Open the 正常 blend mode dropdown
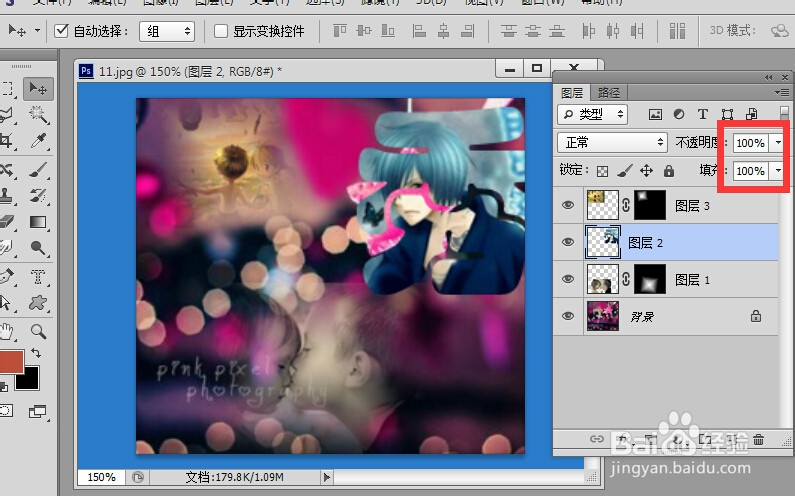795x496 pixels. tap(612, 143)
